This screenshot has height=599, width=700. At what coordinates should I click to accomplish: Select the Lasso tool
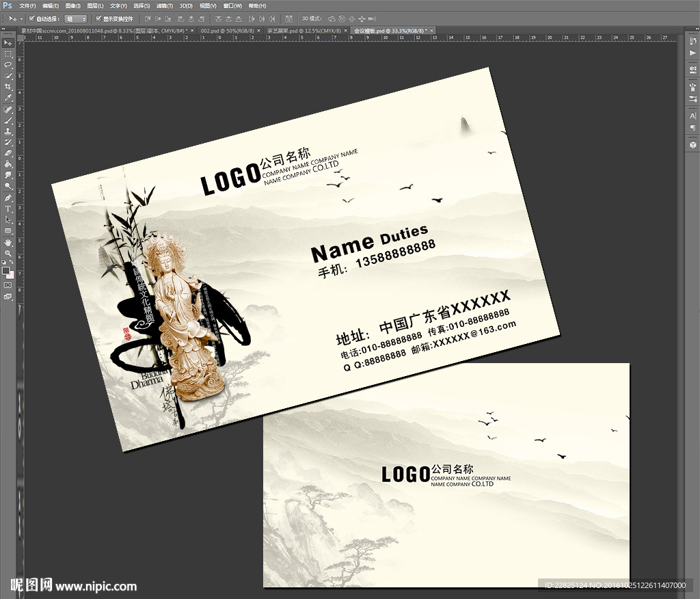click(x=8, y=65)
